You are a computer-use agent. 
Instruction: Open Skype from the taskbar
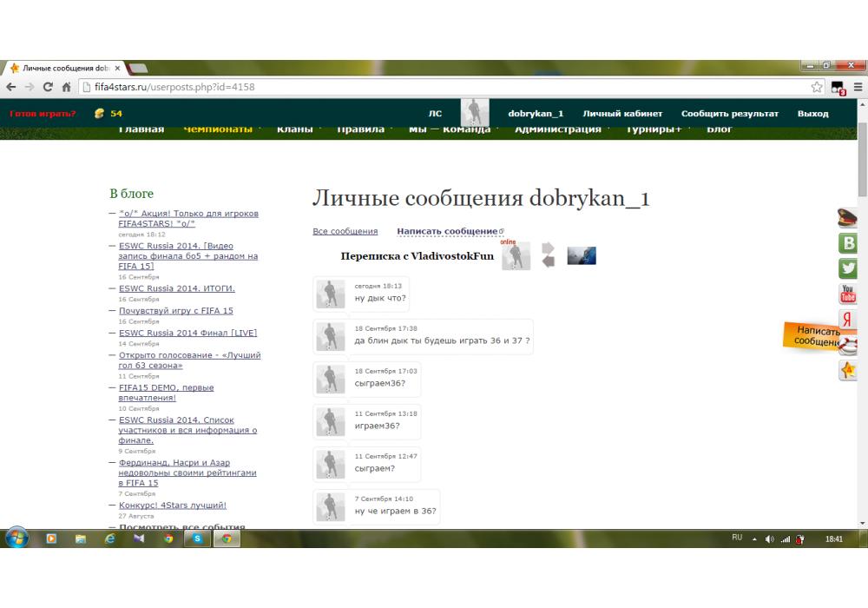click(x=198, y=539)
